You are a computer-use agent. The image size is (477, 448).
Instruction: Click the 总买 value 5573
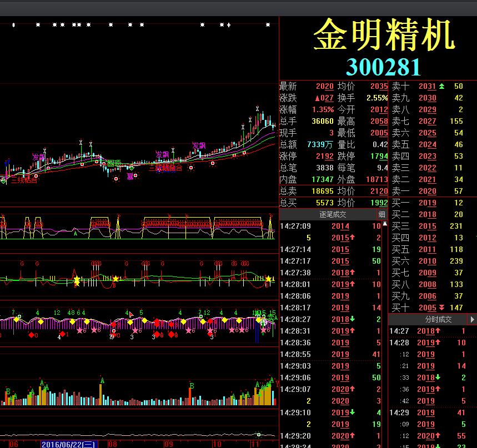pos(325,203)
